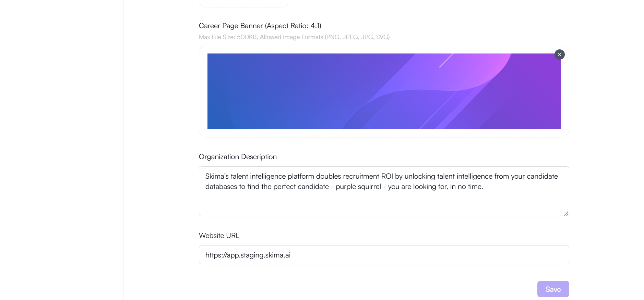
Task: Remove the career page banner image
Action: point(559,55)
